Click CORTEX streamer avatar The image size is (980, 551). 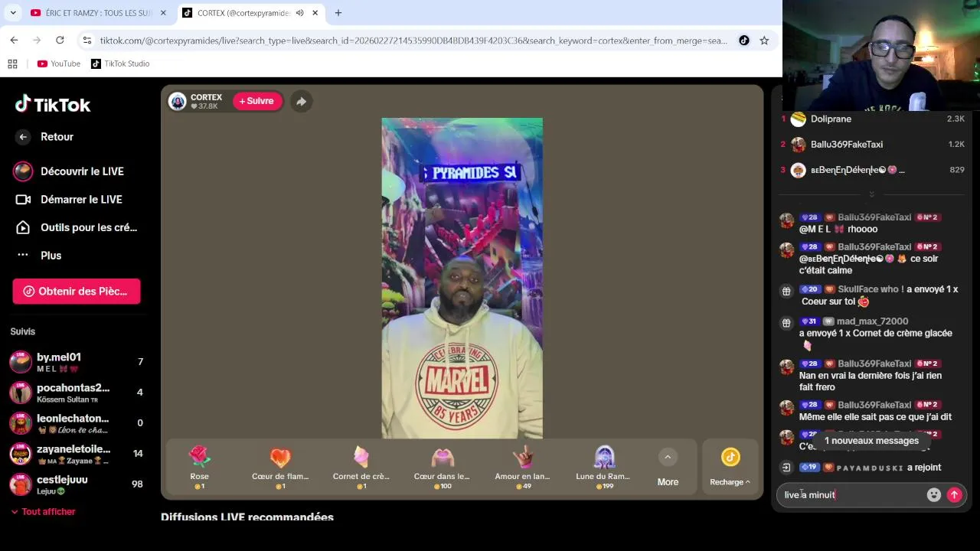pyautogui.click(x=178, y=102)
